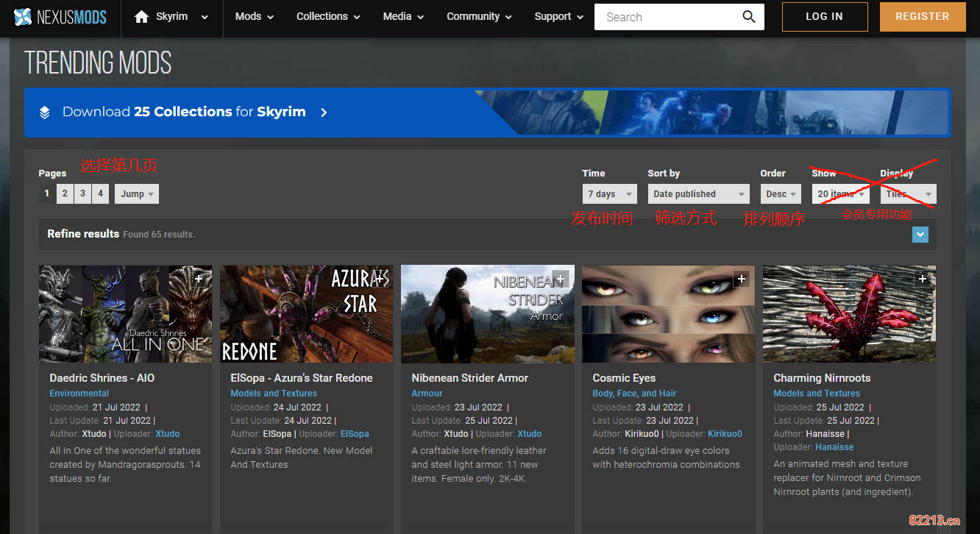This screenshot has height=534, width=980.
Task: Open the Sort by Date published dropdown
Action: (x=698, y=194)
